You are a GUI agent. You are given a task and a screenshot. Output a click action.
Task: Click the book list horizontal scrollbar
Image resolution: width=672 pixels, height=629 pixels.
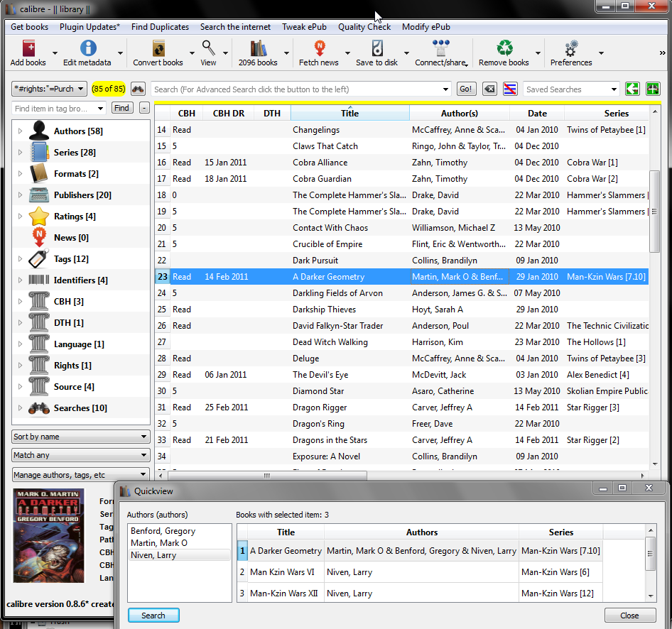pyautogui.click(x=267, y=476)
